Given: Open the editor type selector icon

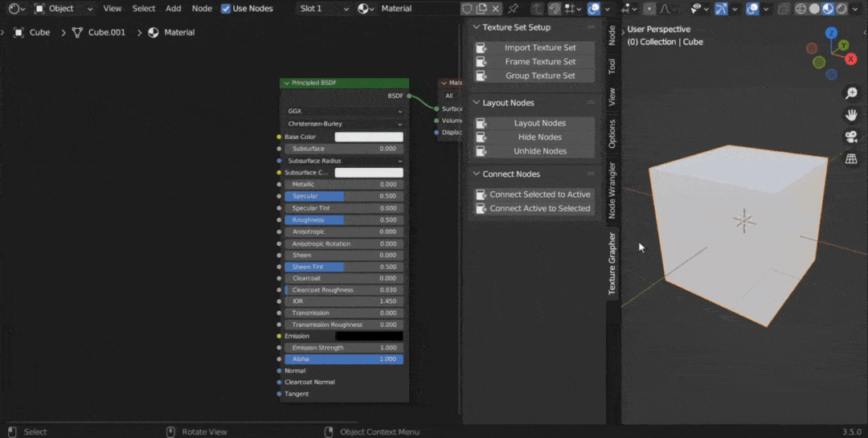Looking at the screenshot, I should 17,9.
